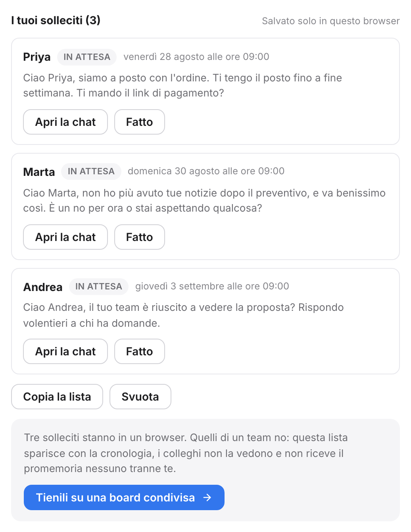Viewport: 411px width, 532px height.
Task: Mark Marta's reminder as Fatto
Action: click(140, 237)
